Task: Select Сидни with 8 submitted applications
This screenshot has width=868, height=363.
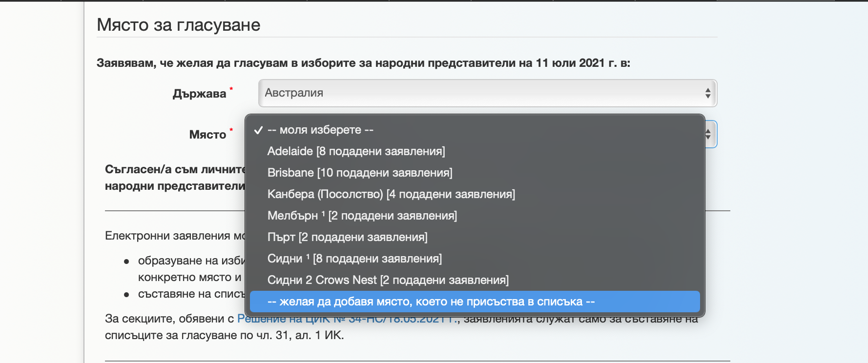Action: point(354,259)
